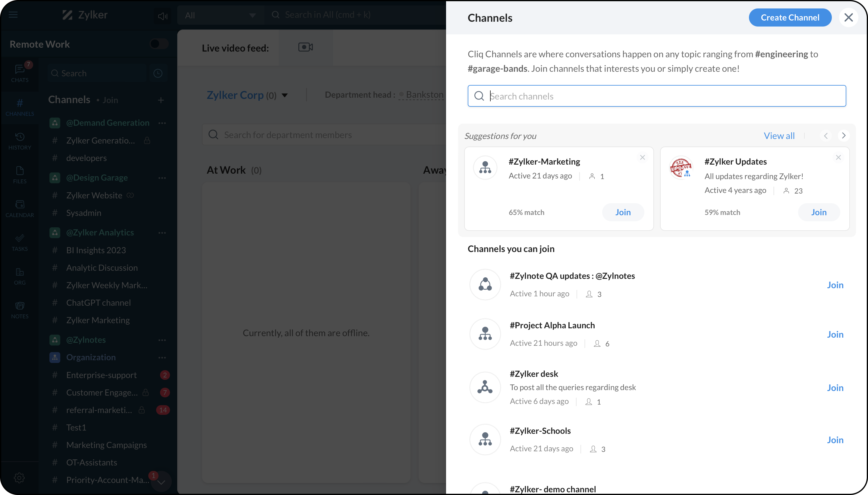Click View all suggestions link
This screenshot has width=868, height=495.
click(x=779, y=136)
